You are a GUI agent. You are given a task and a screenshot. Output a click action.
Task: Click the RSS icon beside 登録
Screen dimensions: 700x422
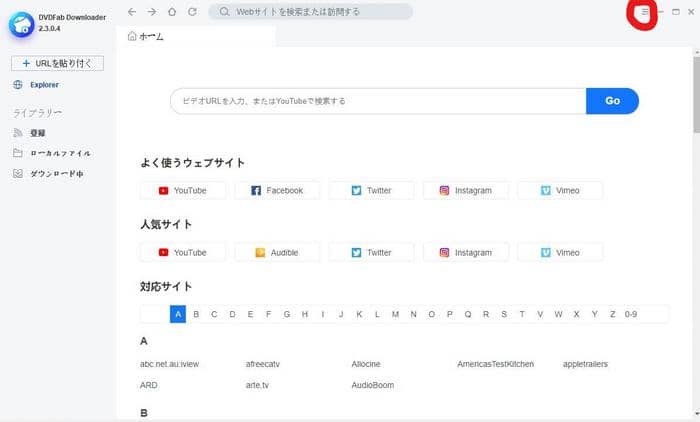(x=18, y=133)
